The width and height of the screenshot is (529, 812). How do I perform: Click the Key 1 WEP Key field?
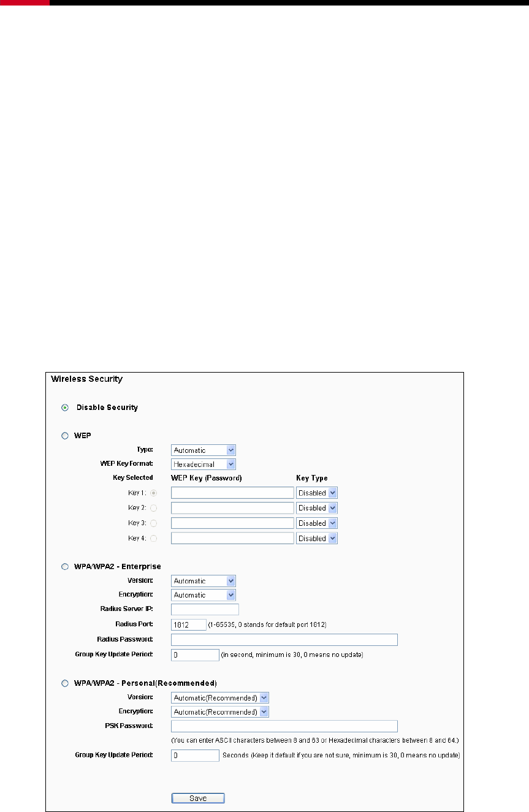tap(232, 493)
